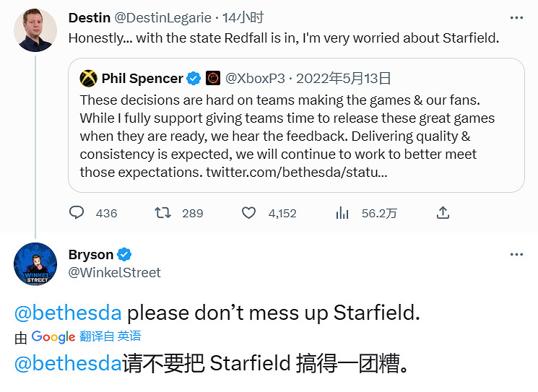
Task: Open Destin's profile picture
Action: (35, 30)
